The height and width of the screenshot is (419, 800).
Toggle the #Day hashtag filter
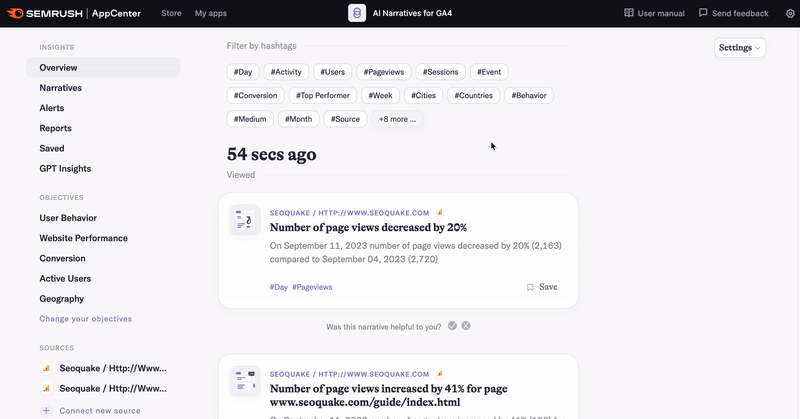pyautogui.click(x=243, y=72)
